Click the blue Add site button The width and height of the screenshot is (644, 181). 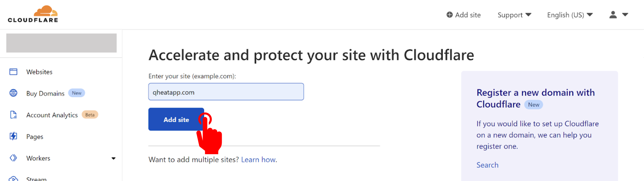[176, 119]
